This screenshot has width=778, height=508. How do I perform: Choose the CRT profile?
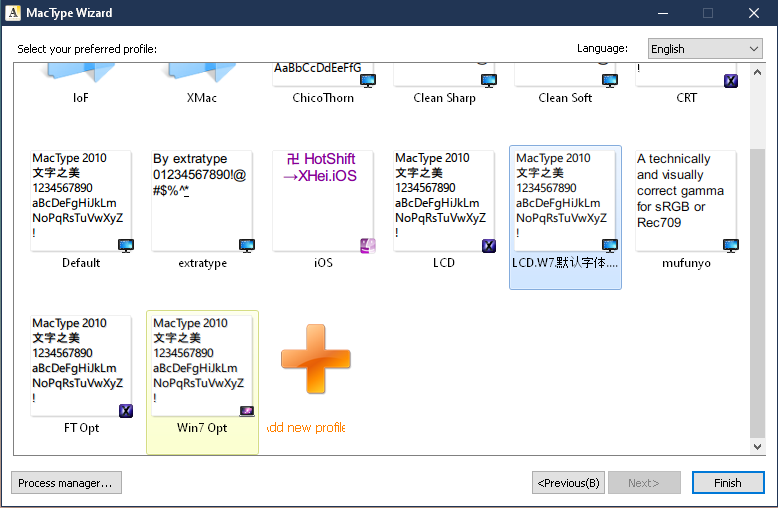[686, 74]
